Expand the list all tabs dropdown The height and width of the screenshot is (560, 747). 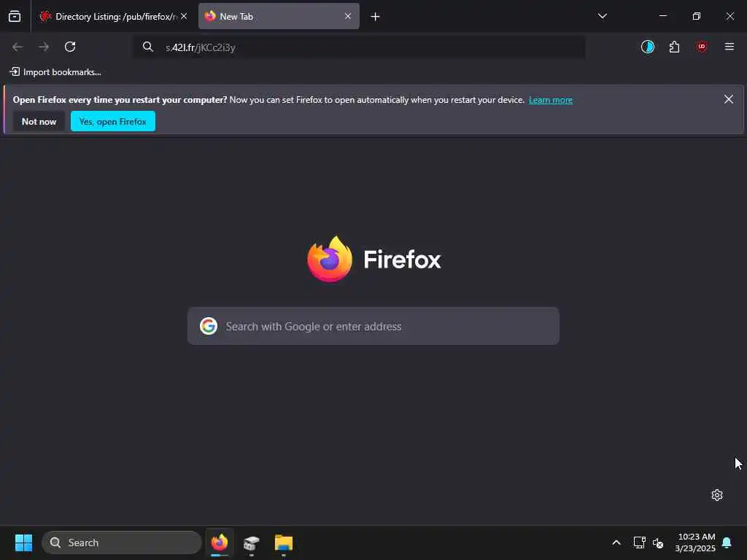(x=602, y=16)
